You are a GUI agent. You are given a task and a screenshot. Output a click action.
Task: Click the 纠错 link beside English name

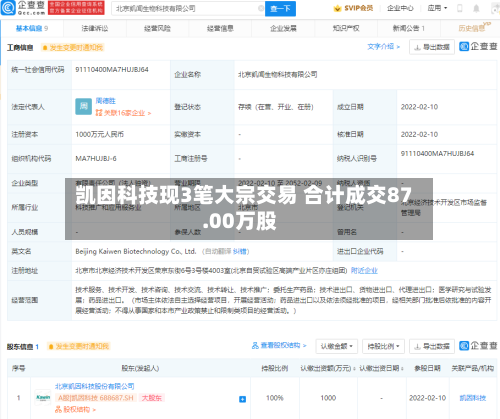click(x=239, y=251)
